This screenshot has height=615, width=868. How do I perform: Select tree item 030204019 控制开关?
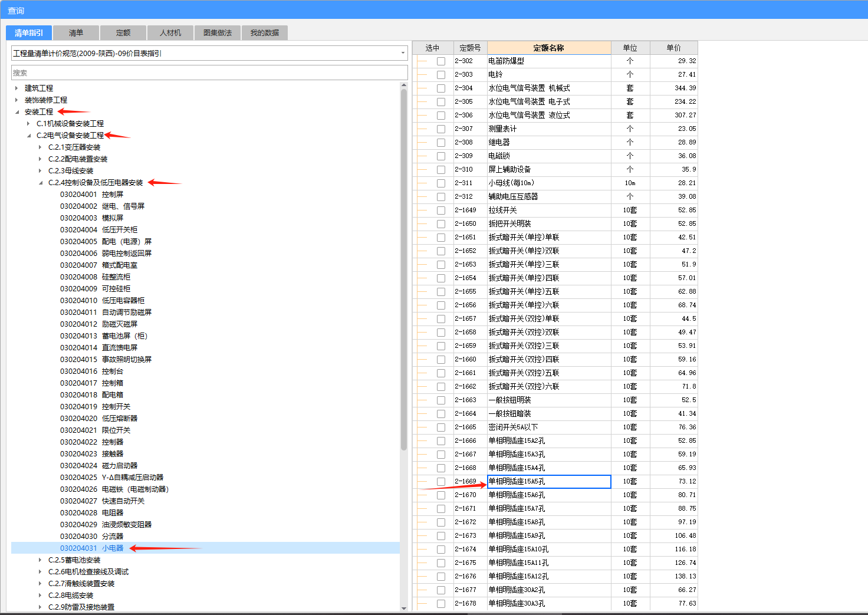click(x=95, y=406)
